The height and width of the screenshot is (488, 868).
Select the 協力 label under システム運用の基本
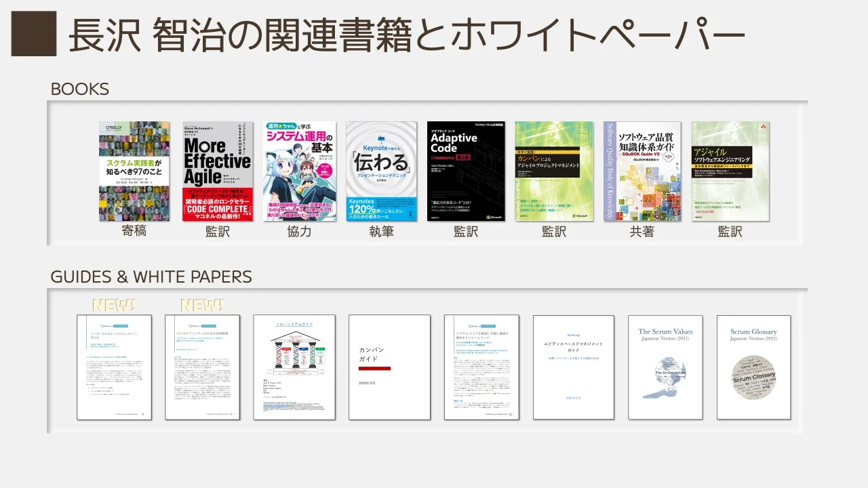click(300, 231)
